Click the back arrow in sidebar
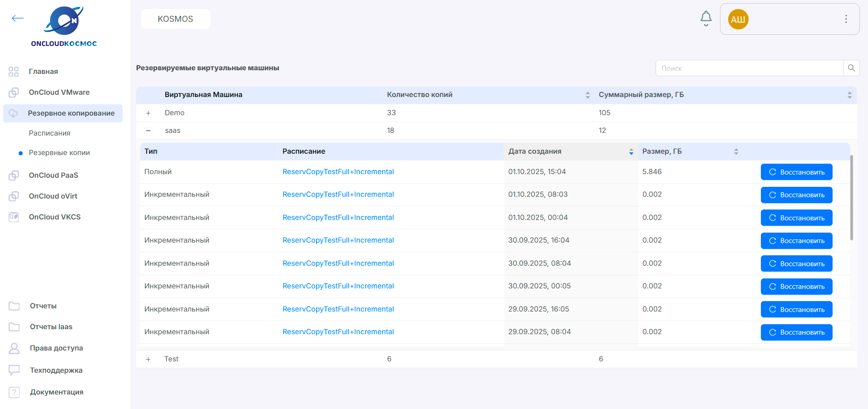The image size is (868, 409). (x=18, y=18)
